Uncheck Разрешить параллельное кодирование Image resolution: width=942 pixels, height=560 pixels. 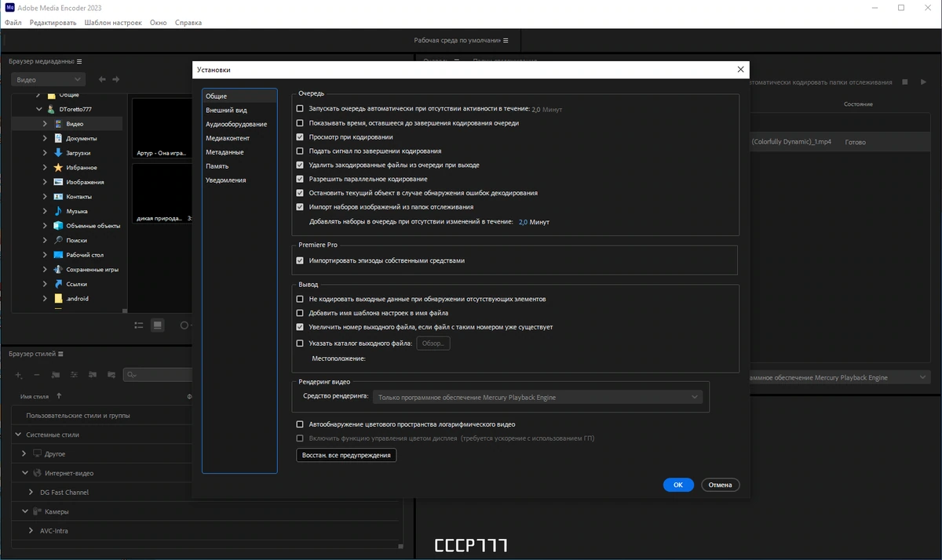[300, 179]
